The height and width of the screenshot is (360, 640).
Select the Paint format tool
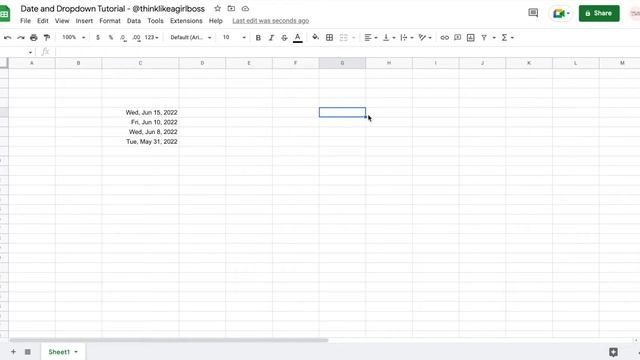(47, 38)
